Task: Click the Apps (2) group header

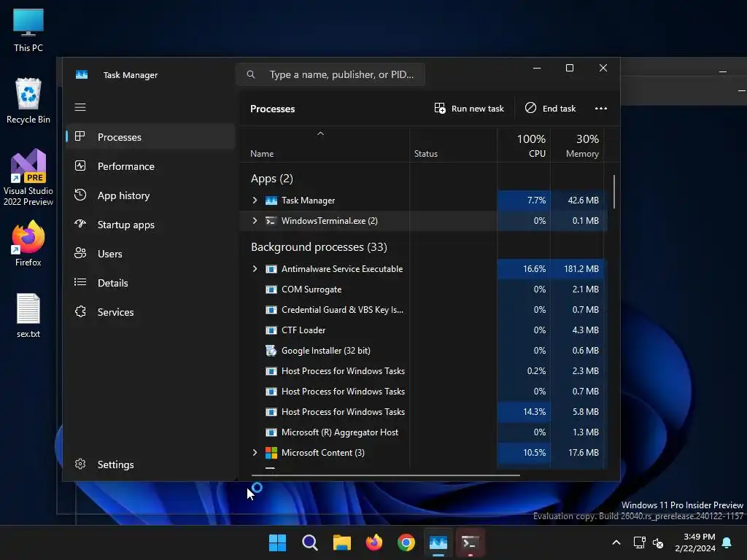Action: click(x=272, y=179)
